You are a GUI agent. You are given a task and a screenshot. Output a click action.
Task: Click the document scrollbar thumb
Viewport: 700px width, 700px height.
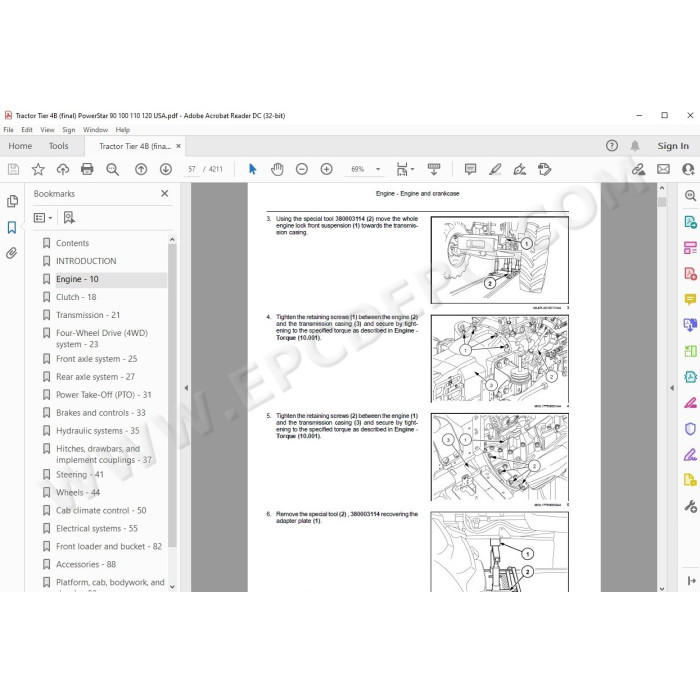click(662, 202)
